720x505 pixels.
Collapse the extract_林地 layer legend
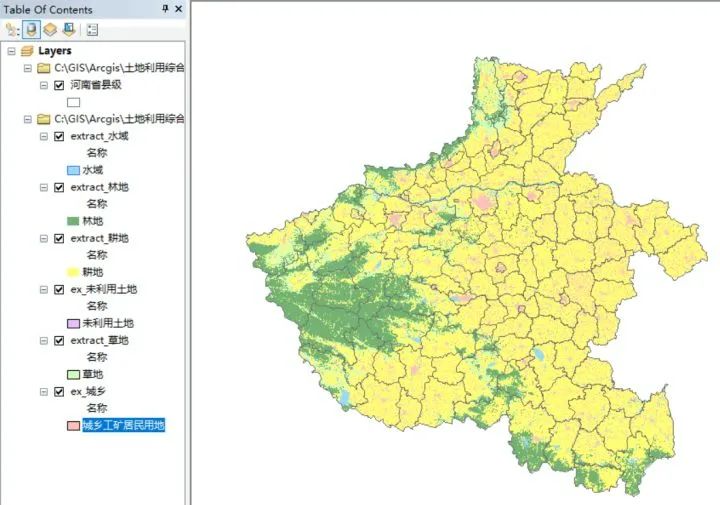pos(44,187)
